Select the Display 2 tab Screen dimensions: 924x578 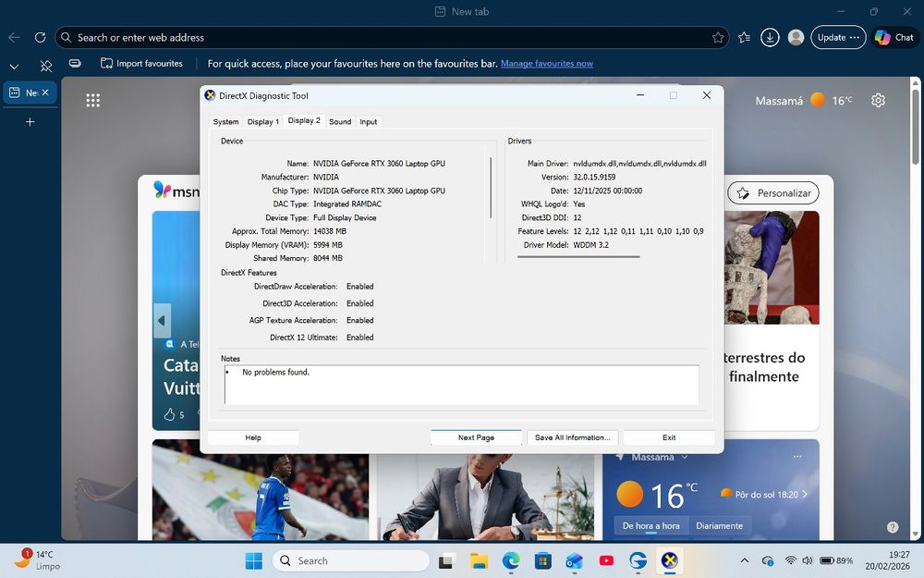point(303,120)
